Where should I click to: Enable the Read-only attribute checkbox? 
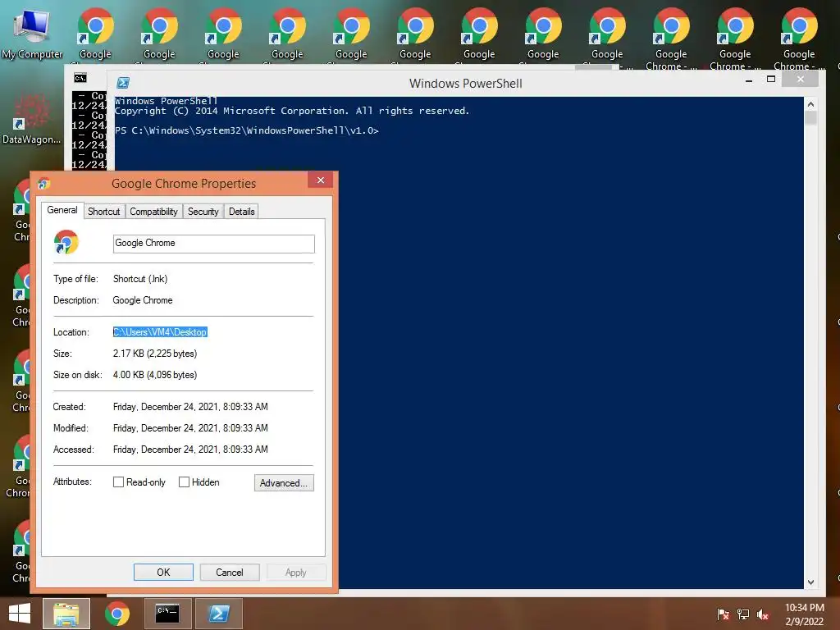(x=118, y=482)
